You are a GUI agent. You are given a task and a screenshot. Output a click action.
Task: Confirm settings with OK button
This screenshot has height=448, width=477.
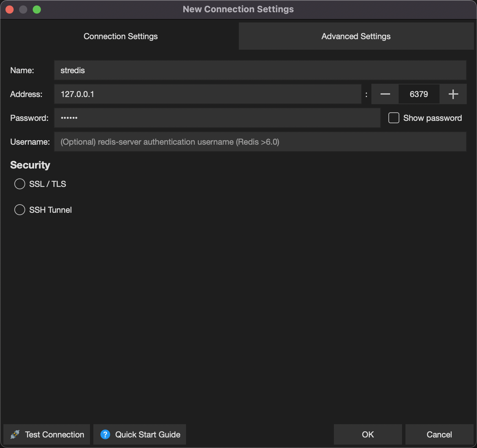coord(368,434)
